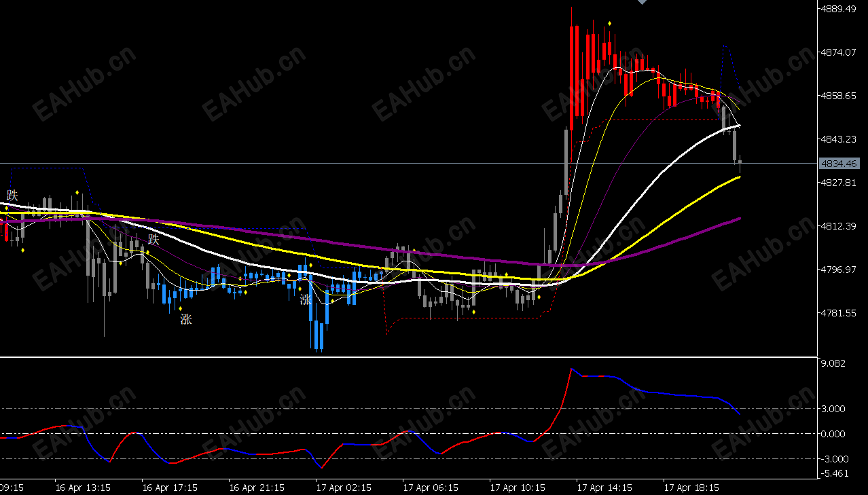The width and height of the screenshot is (868, 495).
Task: Click the 4796.97 price axis value
Action: 839,270
